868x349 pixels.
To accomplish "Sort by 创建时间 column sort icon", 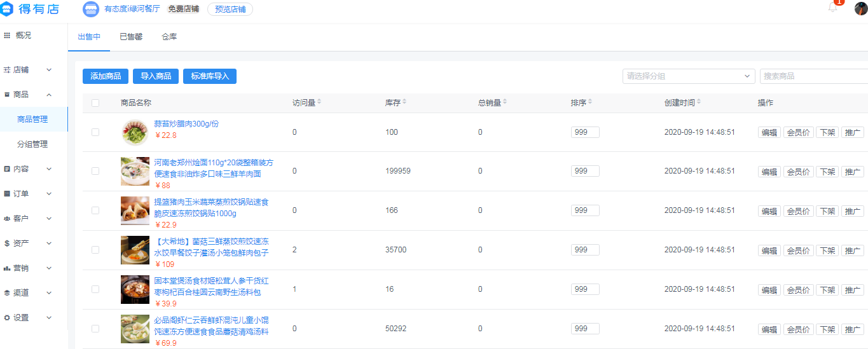I will (x=699, y=102).
